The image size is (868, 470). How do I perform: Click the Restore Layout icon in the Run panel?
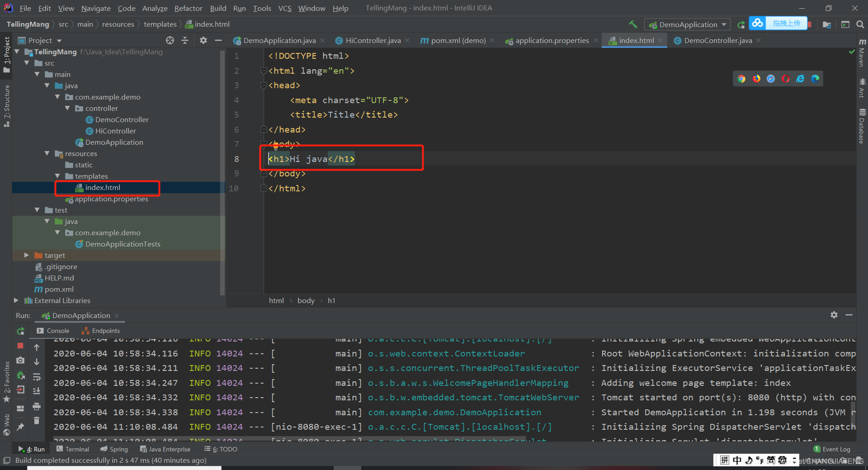pos(20,408)
